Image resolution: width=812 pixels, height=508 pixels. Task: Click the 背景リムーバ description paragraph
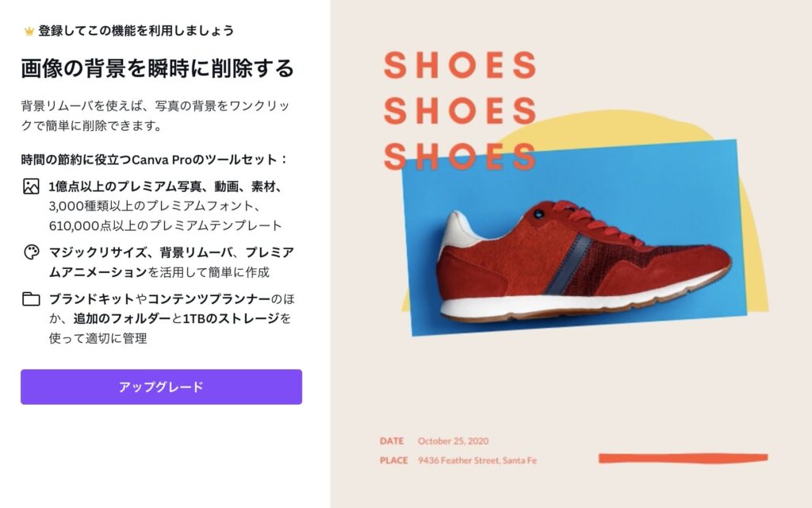click(155, 116)
